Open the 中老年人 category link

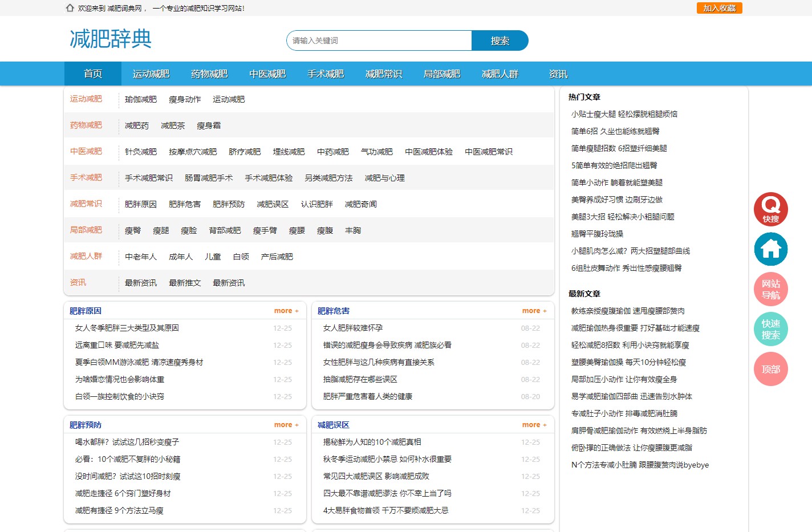[141, 257]
